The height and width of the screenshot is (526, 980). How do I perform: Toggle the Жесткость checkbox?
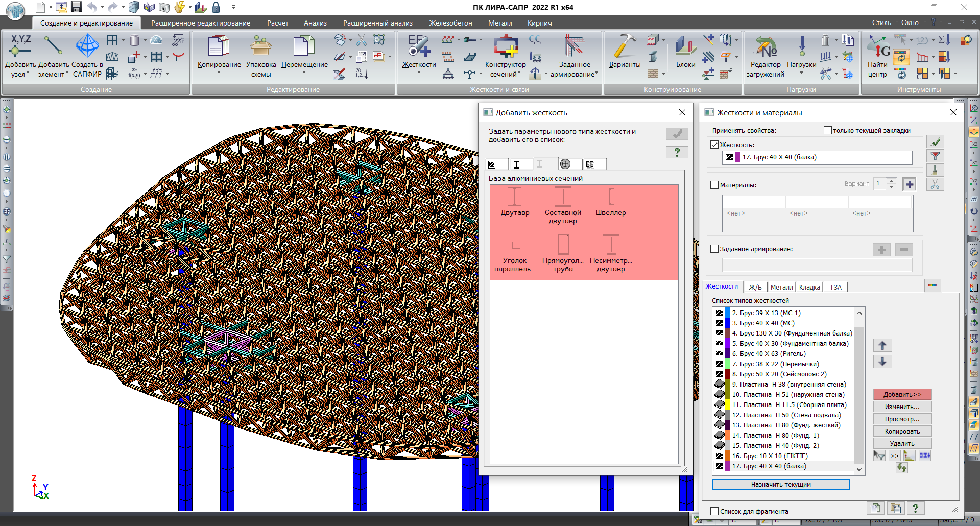[714, 145]
